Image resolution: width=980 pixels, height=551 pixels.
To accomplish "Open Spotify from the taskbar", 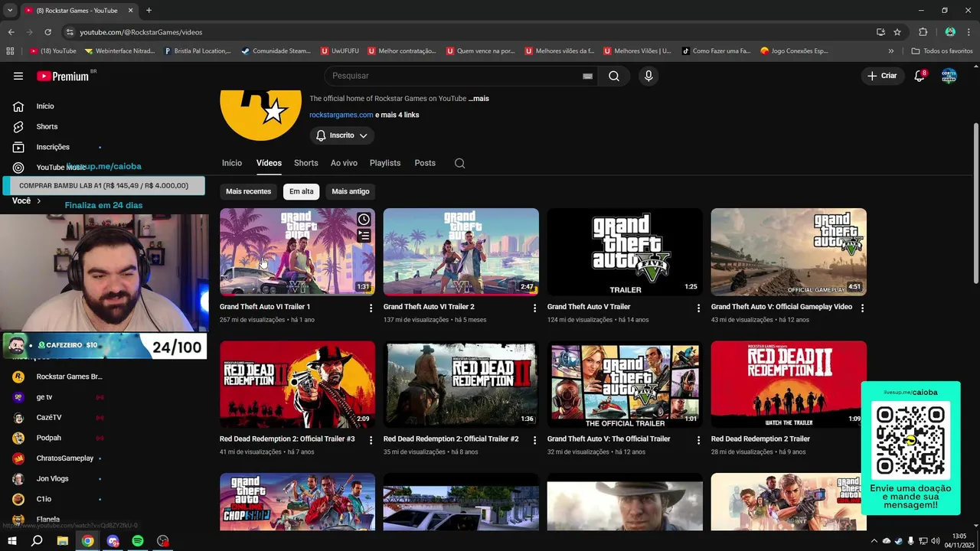I will click(138, 541).
